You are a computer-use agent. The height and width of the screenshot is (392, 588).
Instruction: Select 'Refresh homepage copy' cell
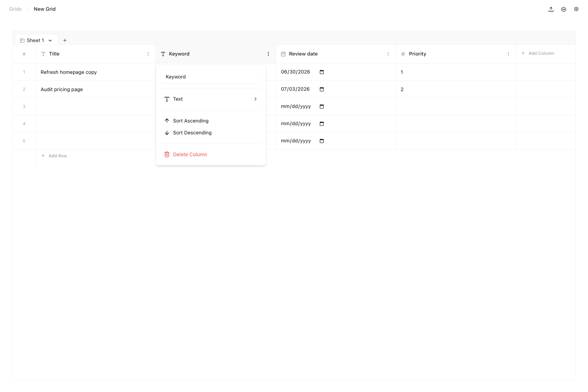click(96, 72)
